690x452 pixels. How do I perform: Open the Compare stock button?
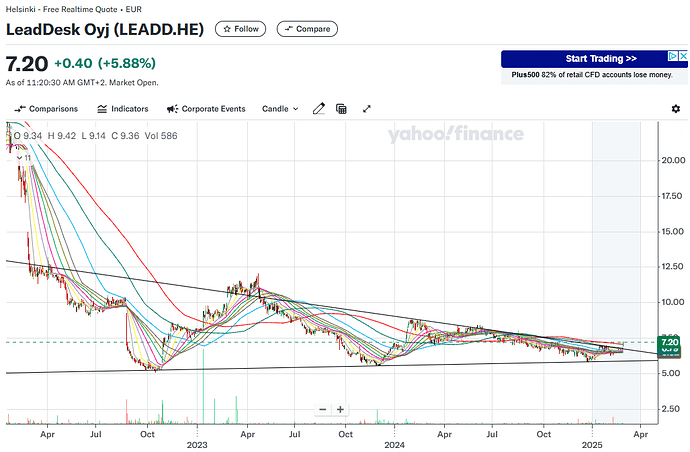(307, 29)
